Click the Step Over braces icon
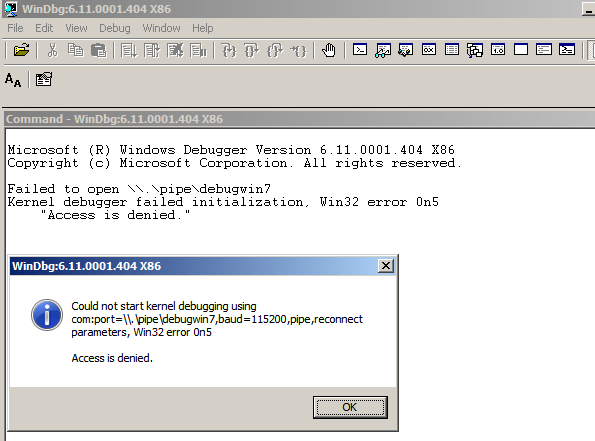 click(252, 50)
